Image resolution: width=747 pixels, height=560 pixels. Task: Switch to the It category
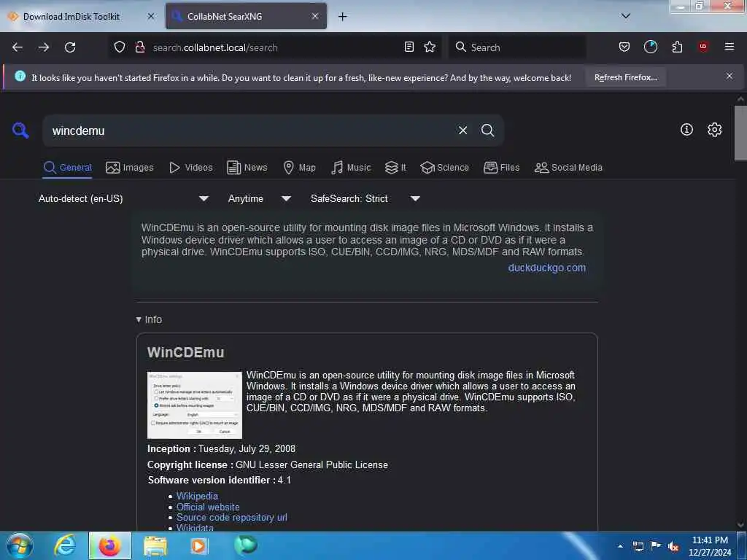[x=395, y=168]
